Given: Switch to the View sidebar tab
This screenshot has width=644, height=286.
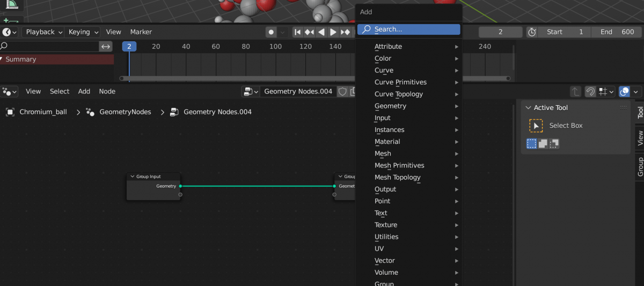Looking at the screenshot, I should click(x=640, y=138).
